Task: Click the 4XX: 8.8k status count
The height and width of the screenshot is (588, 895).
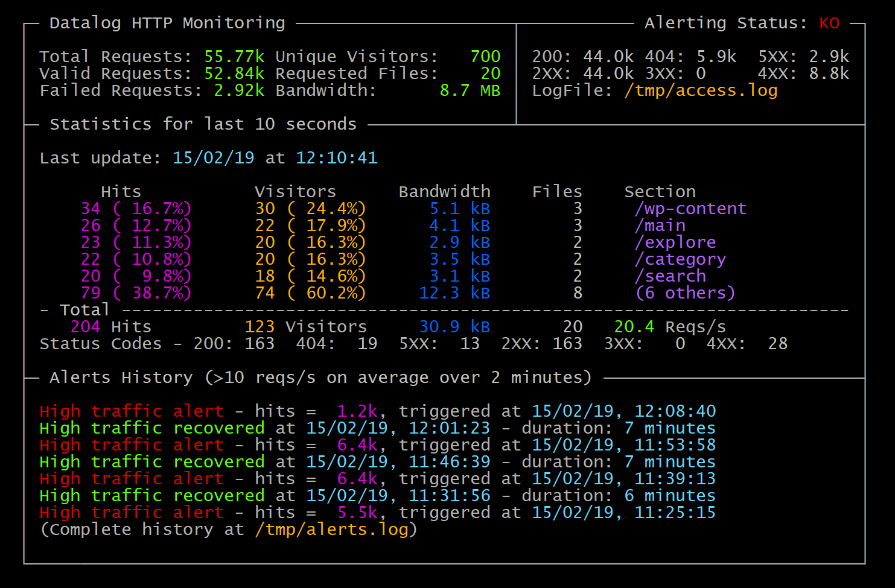Action: [x=804, y=74]
